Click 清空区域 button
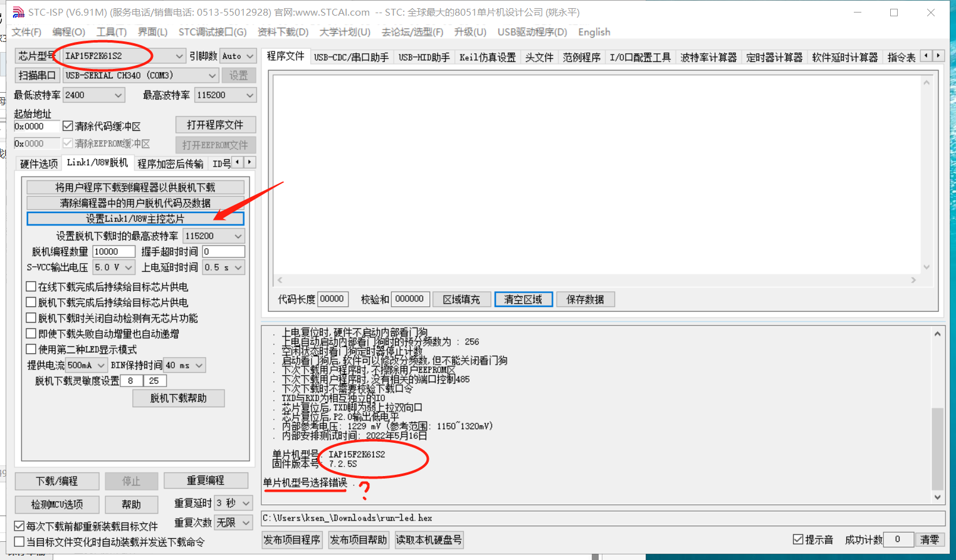This screenshot has width=956, height=560. click(x=523, y=299)
